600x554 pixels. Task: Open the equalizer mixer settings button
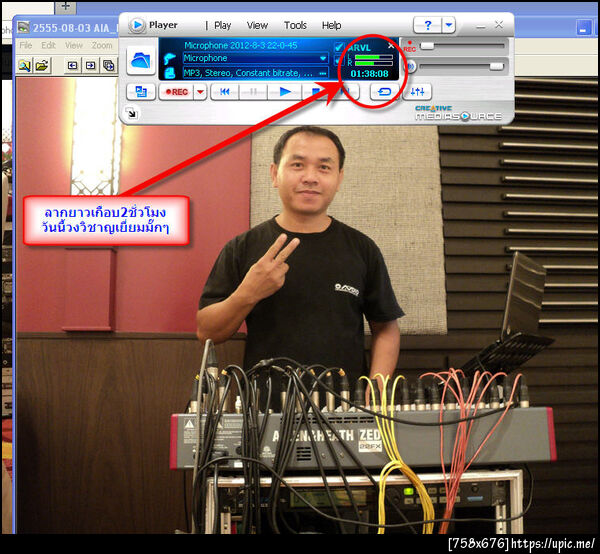[417, 92]
